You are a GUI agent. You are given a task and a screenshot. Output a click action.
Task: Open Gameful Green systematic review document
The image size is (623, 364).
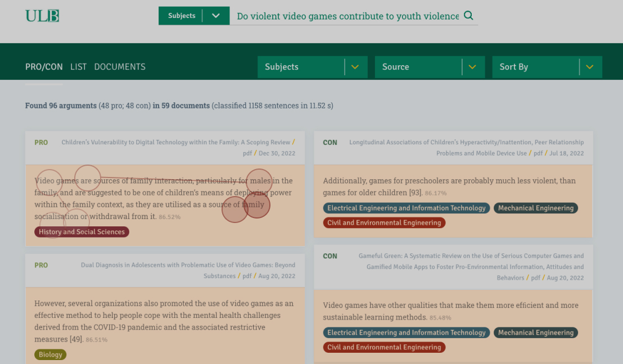471,256
